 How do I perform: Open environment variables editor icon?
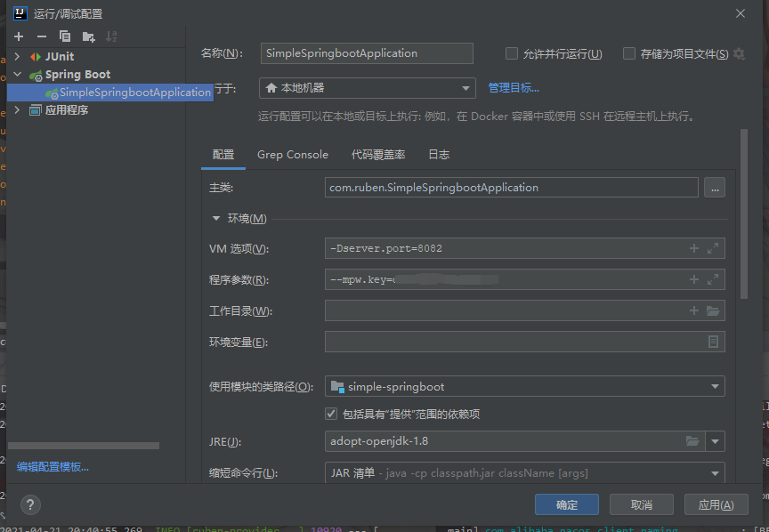(x=713, y=343)
